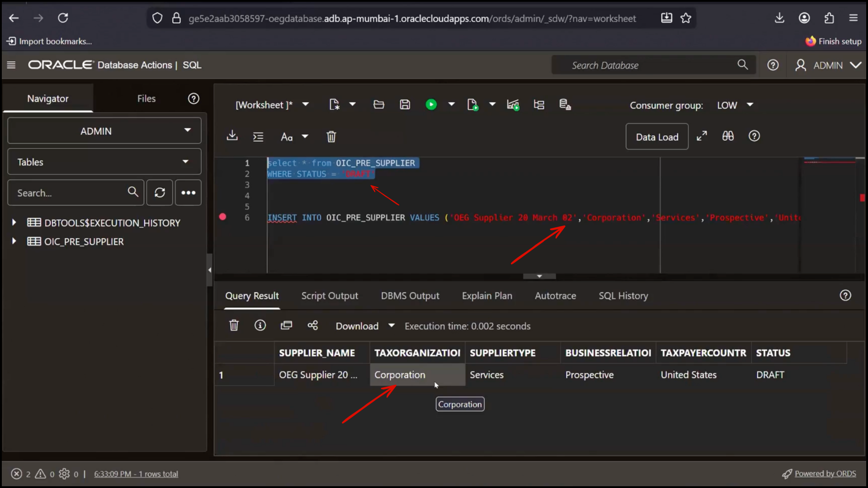Expand DBTOOLS$EXECUTION_HISTORY table node
Screen dimensions: 868x488
pyautogui.click(x=14, y=222)
